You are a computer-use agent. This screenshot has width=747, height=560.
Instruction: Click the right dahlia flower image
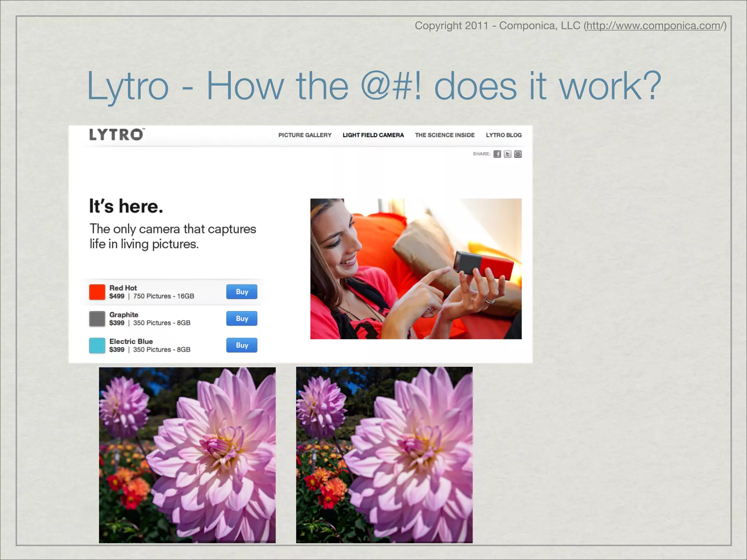coord(384,455)
